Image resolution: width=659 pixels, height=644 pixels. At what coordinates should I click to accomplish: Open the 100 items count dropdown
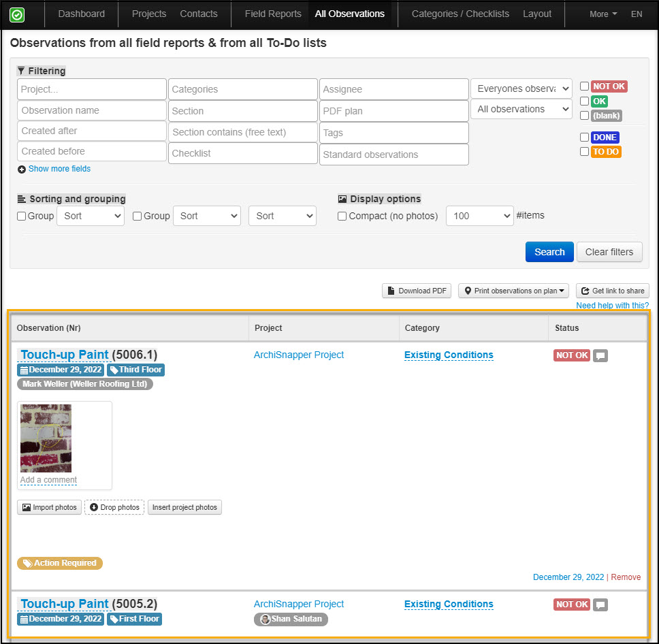coord(479,216)
